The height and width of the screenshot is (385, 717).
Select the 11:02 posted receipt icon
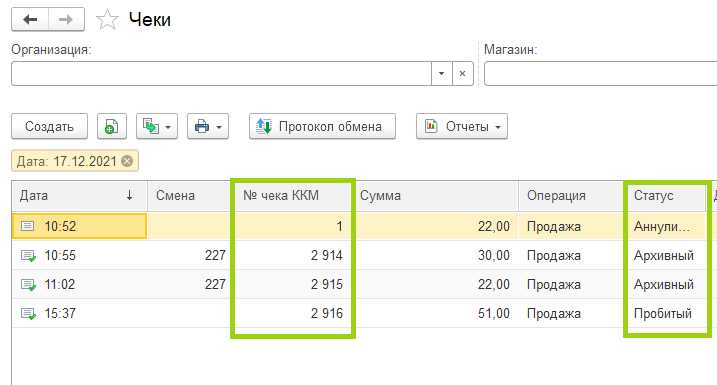pyautogui.click(x=28, y=285)
